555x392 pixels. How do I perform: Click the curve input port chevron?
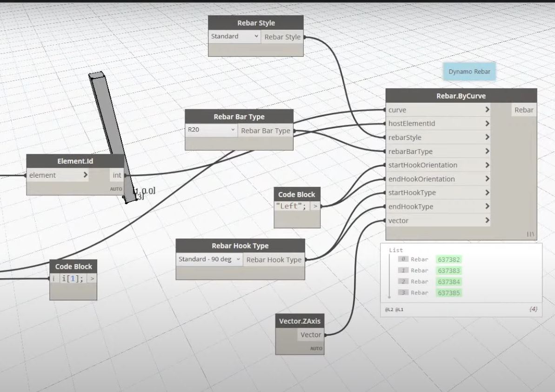tap(487, 110)
